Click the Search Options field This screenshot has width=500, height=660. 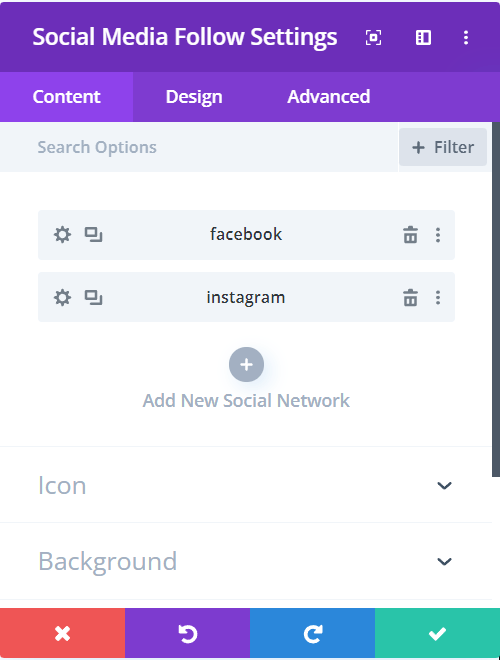tap(199, 147)
